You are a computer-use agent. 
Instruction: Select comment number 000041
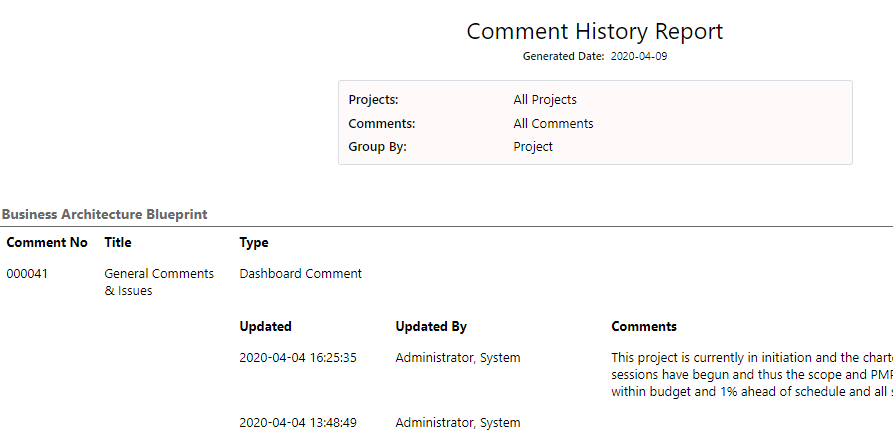[x=27, y=274]
